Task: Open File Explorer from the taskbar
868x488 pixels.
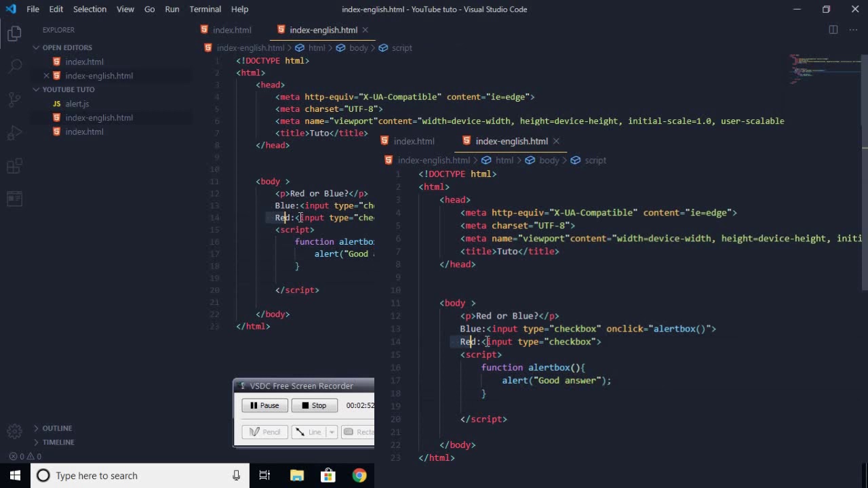Action: click(297, 475)
